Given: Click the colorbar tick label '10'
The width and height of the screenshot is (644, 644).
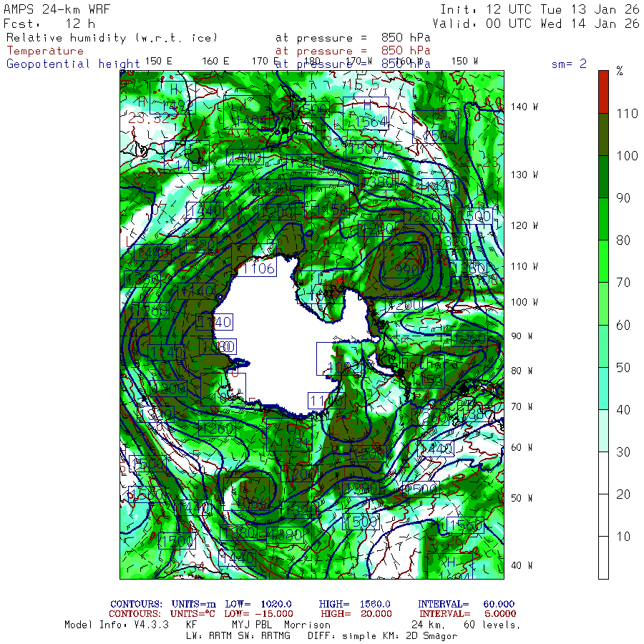Looking at the screenshot, I should tap(623, 537).
